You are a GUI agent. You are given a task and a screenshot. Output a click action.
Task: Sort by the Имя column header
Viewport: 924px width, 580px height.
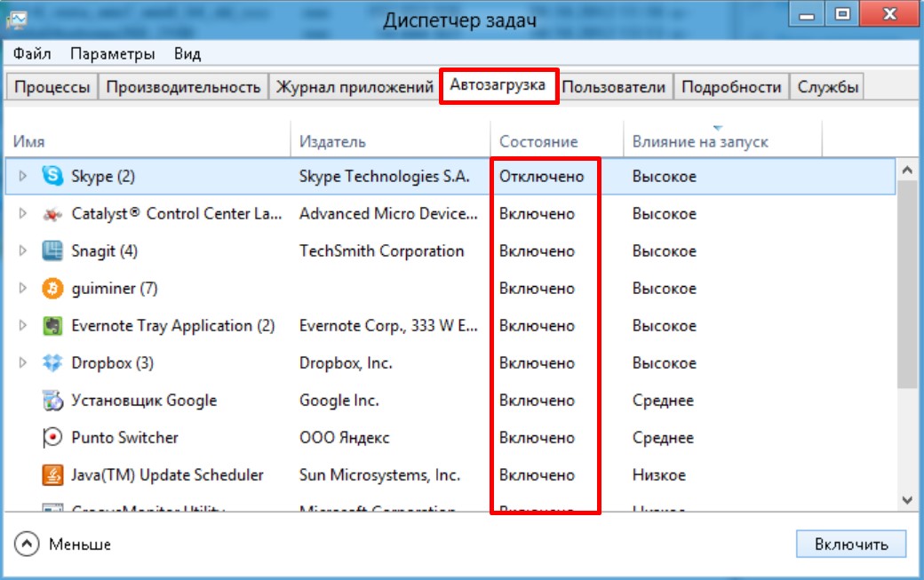point(147,141)
